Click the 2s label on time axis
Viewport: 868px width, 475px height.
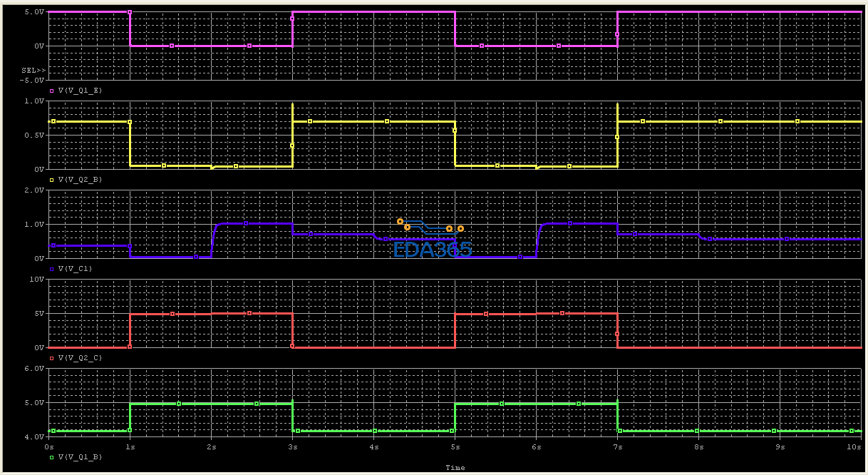(x=212, y=446)
